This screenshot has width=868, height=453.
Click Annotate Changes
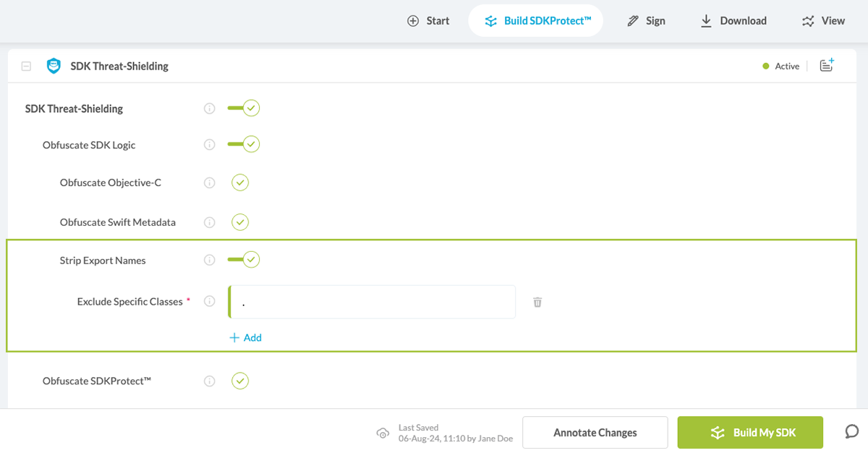tap(595, 432)
